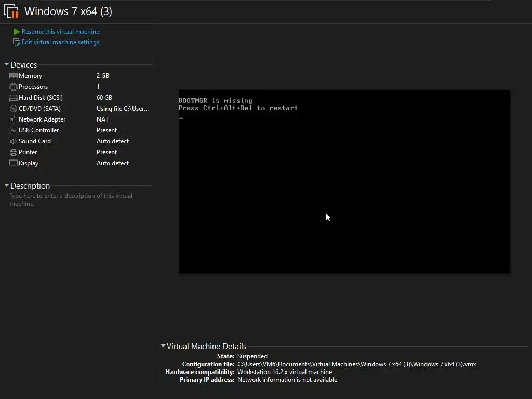Select the USB Controller icon
This screenshot has height=399, width=532.
[x=13, y=130]
